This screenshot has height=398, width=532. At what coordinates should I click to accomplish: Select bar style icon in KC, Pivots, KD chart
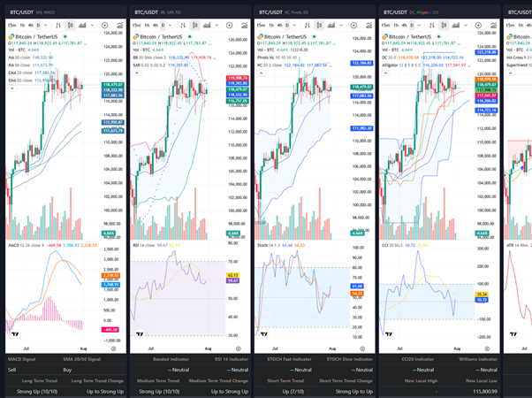tap(307, 25)
